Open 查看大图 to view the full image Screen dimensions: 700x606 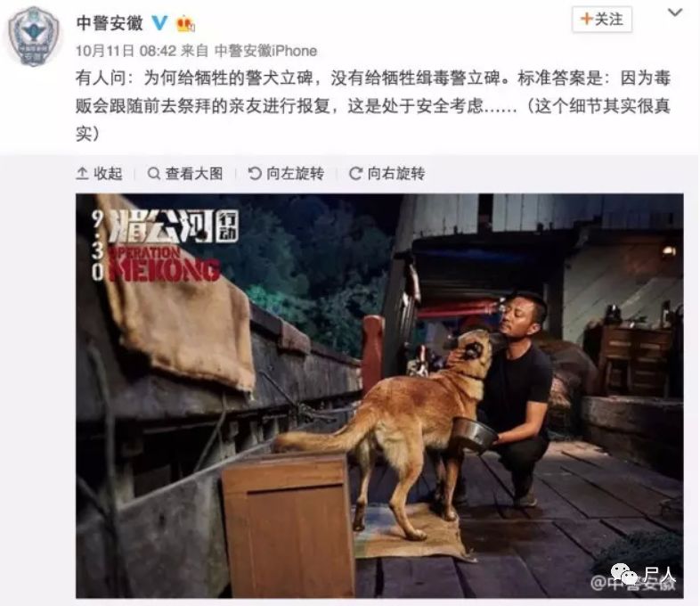[x=185, y=173]
